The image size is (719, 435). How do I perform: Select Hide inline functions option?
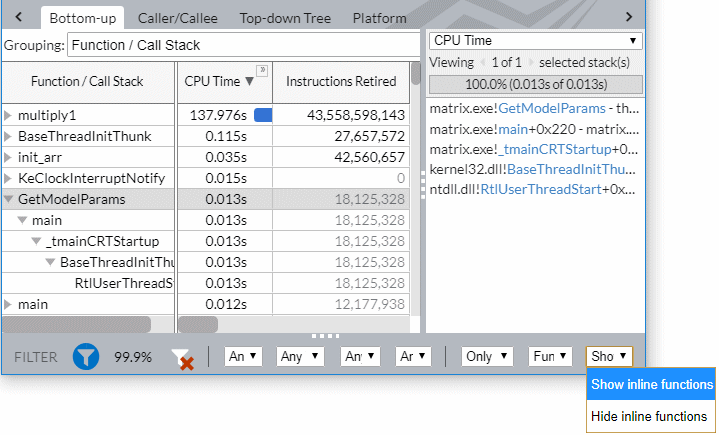[x=649, y=416]
